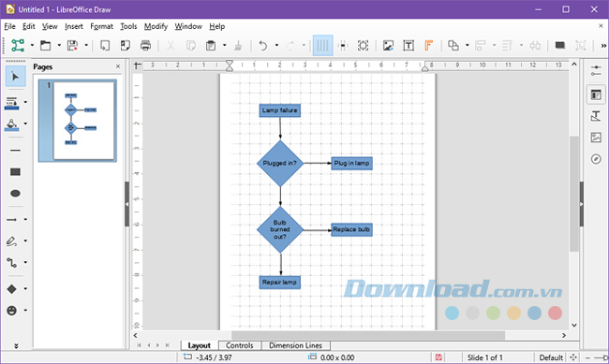Click the vertical scrollbar down arrow
Viewport: 609px width, 364px height.
(x=574, y=326)
